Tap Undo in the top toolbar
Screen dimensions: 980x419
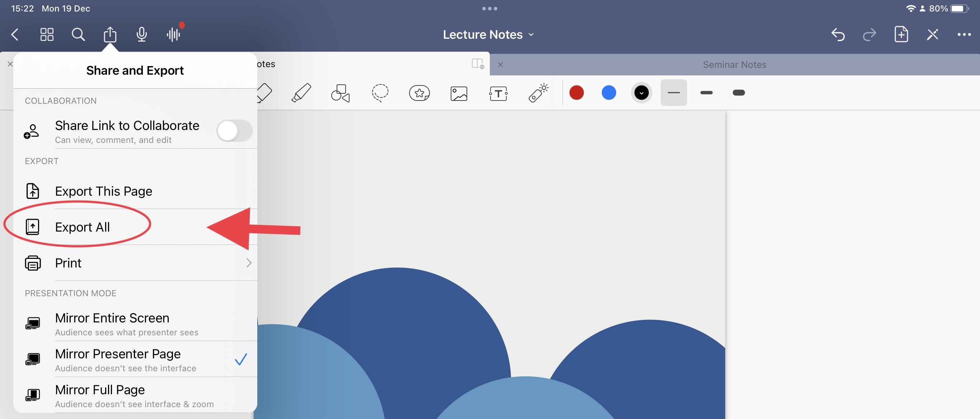click(838, 34)
